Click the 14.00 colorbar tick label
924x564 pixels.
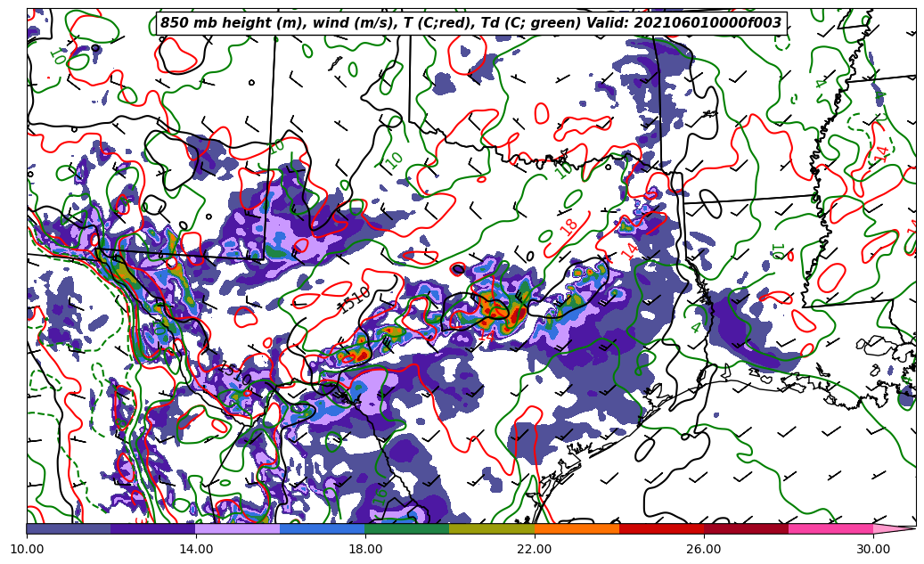(196, 549)
